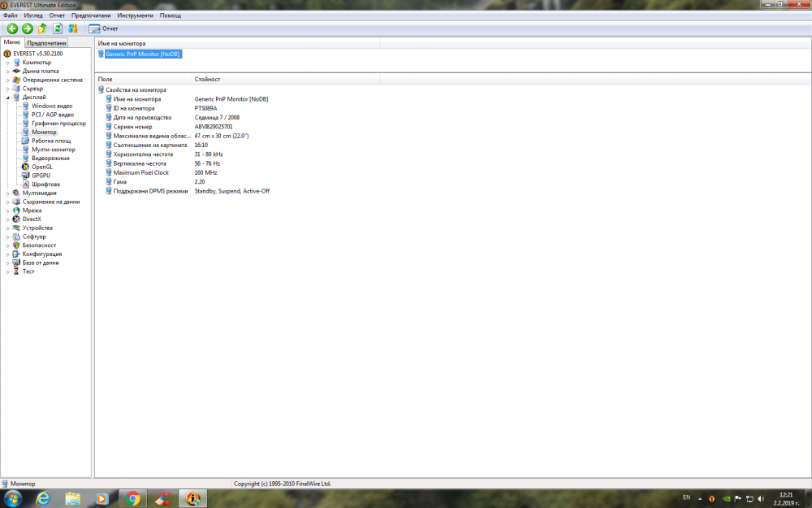The height and width of the screenshot is (508, 812).
Task: Expand the Съхранение на данни node
Action: pyautogui.click(x=8, y=202)
